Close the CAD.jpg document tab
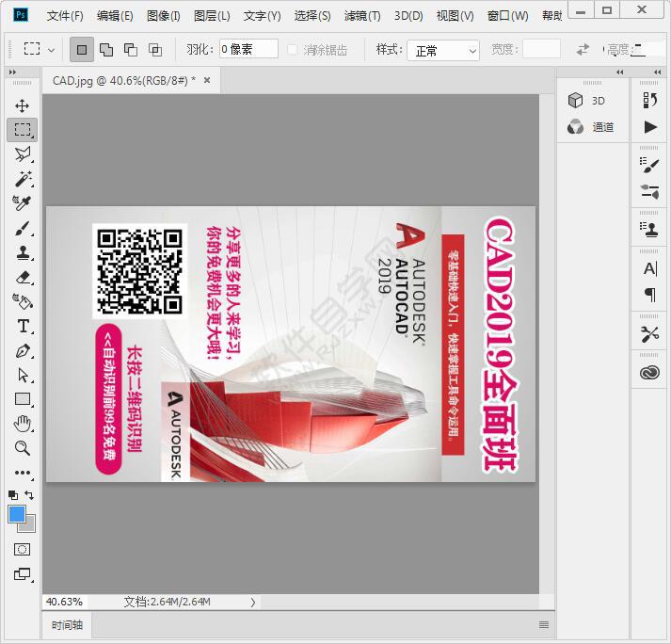671x644 pixels. (x=207, y=80)
